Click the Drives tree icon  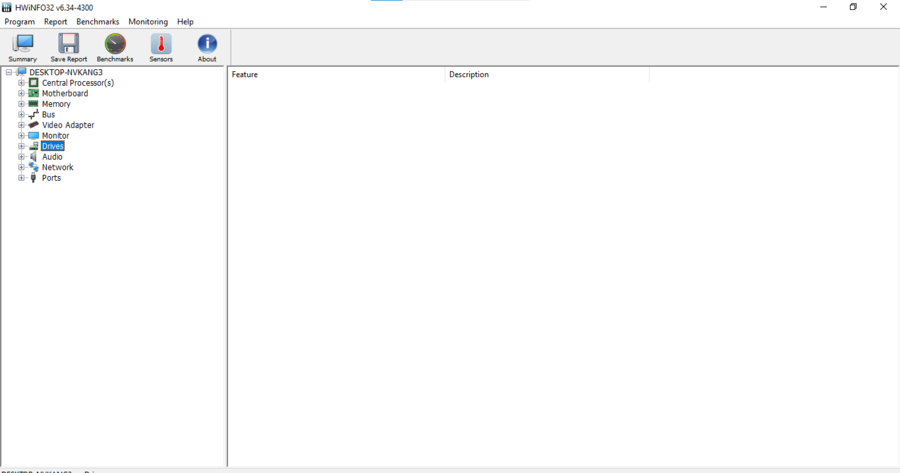pyautogui.click(x=34, y=146)
